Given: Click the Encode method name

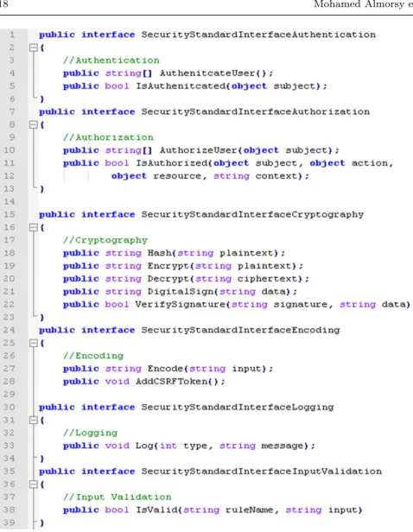Looking at the screenshot, I should (x=166, y=369).
